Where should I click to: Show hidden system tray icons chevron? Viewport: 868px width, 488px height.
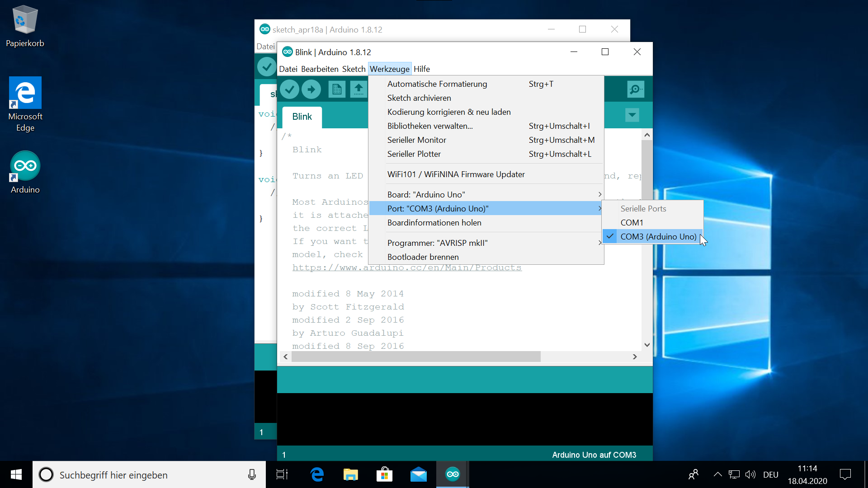pos(717,474)
